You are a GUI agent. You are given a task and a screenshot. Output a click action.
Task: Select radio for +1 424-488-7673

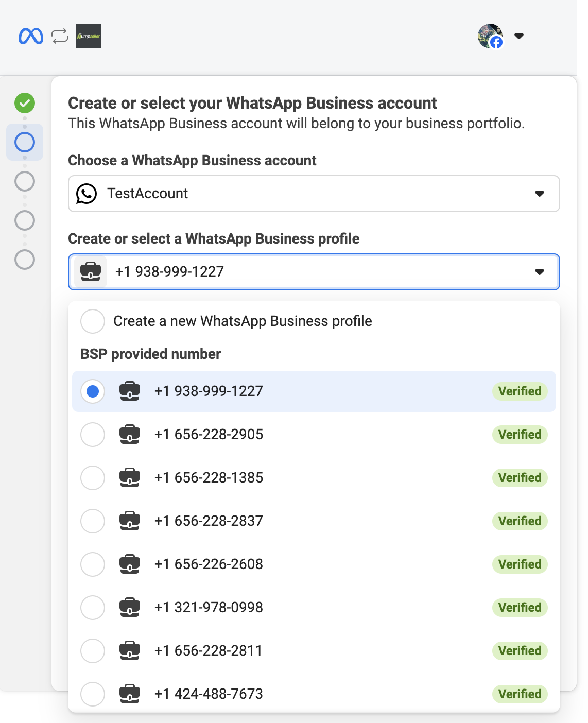point(93,694)
